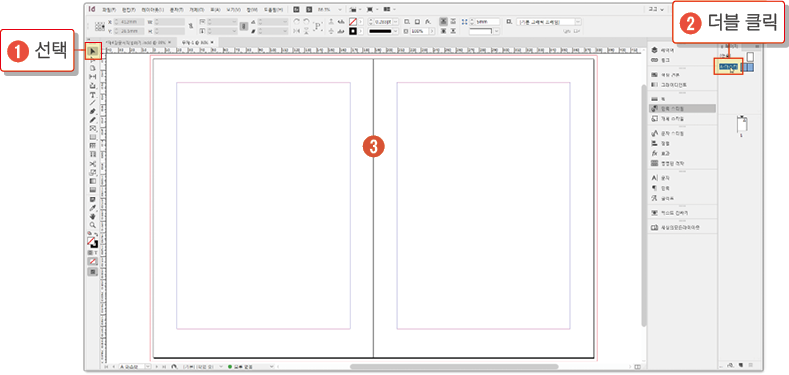This screenshot has width=789, height=375.
Task: Switch to the second document tab
Action: click(x=197, y=42)
